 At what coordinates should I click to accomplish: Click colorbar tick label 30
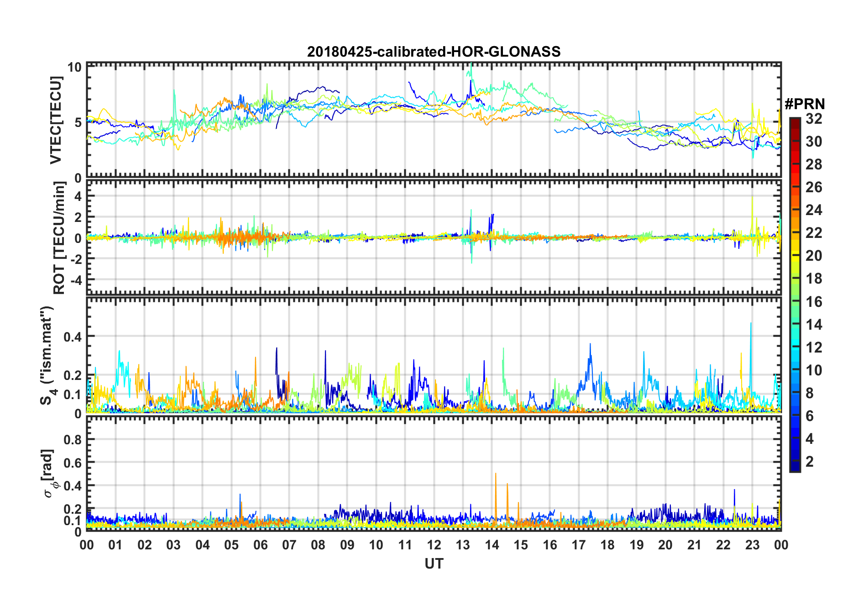pyautogui.click(x=814, y=142)
